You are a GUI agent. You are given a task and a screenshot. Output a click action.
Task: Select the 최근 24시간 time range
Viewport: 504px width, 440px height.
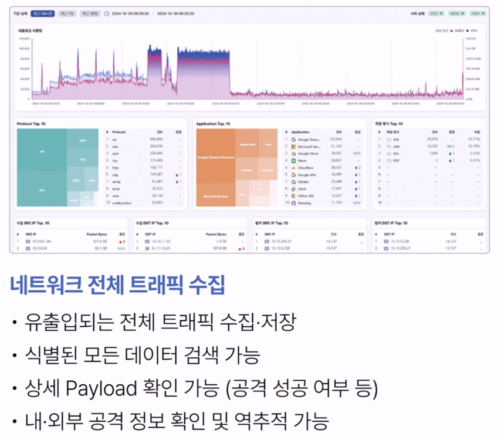pos(43,13)
